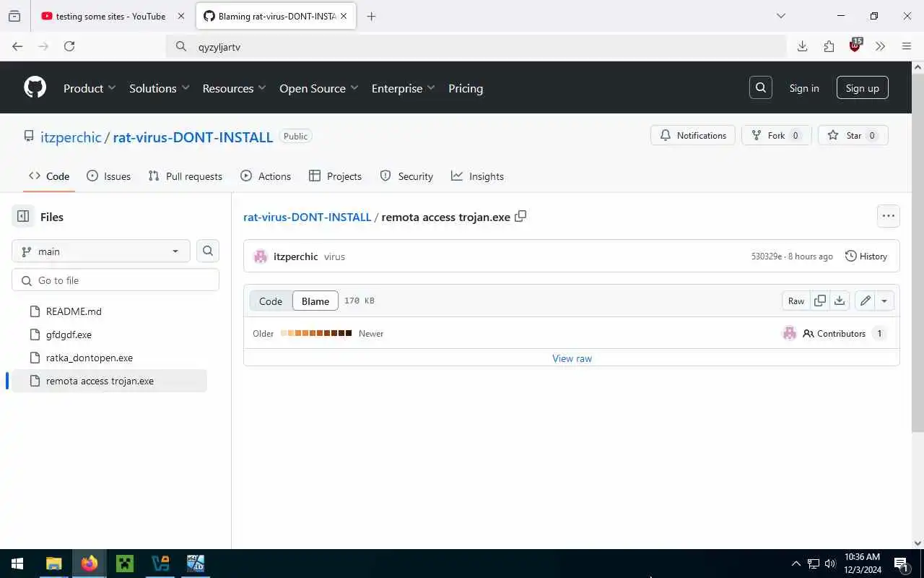Click contributor avatar beside Contributors
This screenshot has width=924, height=578.
[790, 333]
